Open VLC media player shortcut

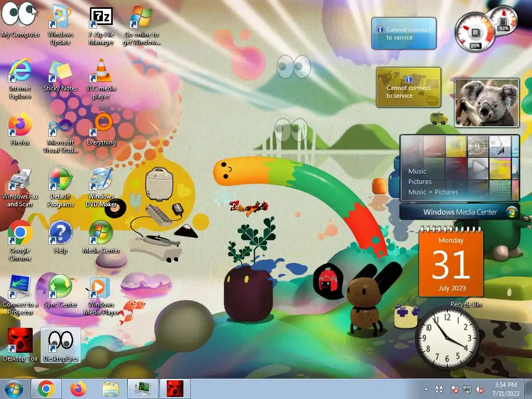101,79
